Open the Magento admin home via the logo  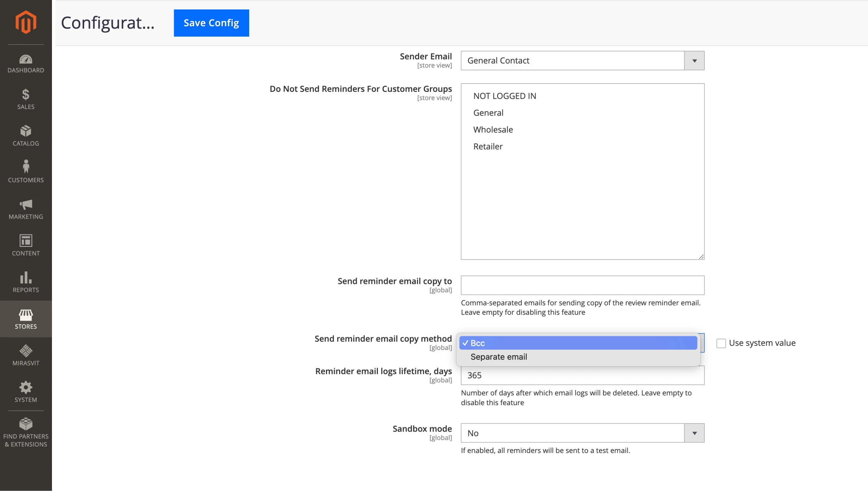pyautogui.click(x=26, y=22)
